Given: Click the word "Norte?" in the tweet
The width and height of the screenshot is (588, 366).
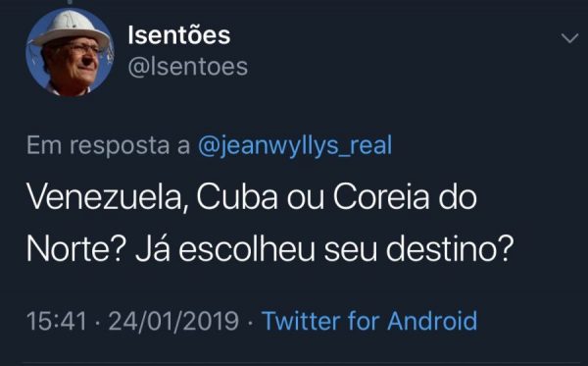Looking at the screenshot, I should [x=76, y=248].
